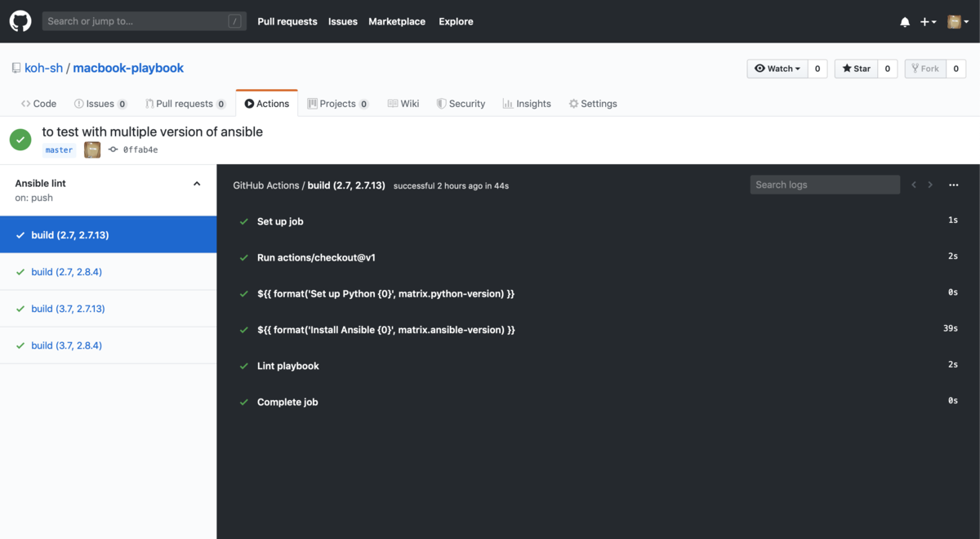Select job build (3.7, 2.7.13)
The height and width of the screenshot is (539, 980).
pyautogui.click(x=108, y=309)
